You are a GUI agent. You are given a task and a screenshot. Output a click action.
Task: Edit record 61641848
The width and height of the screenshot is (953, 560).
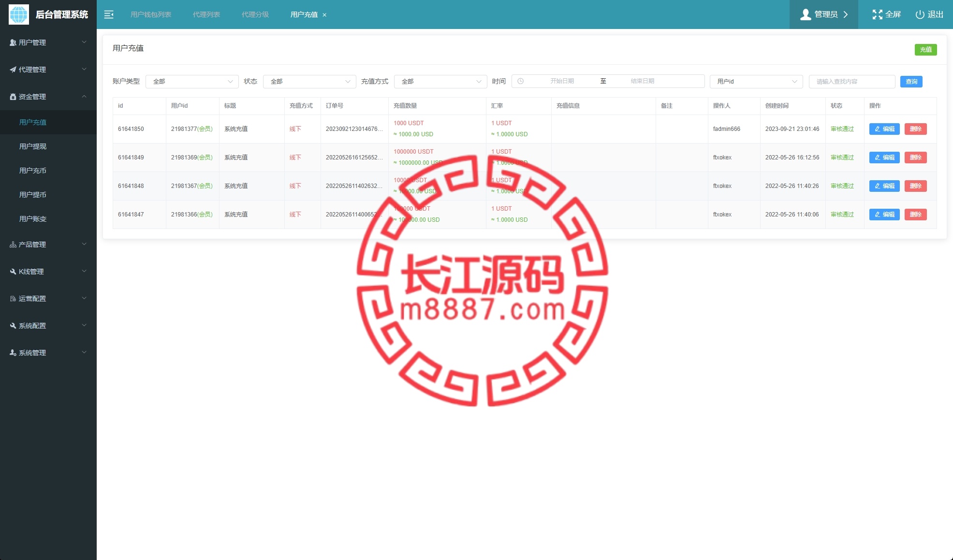coord(884,186)
